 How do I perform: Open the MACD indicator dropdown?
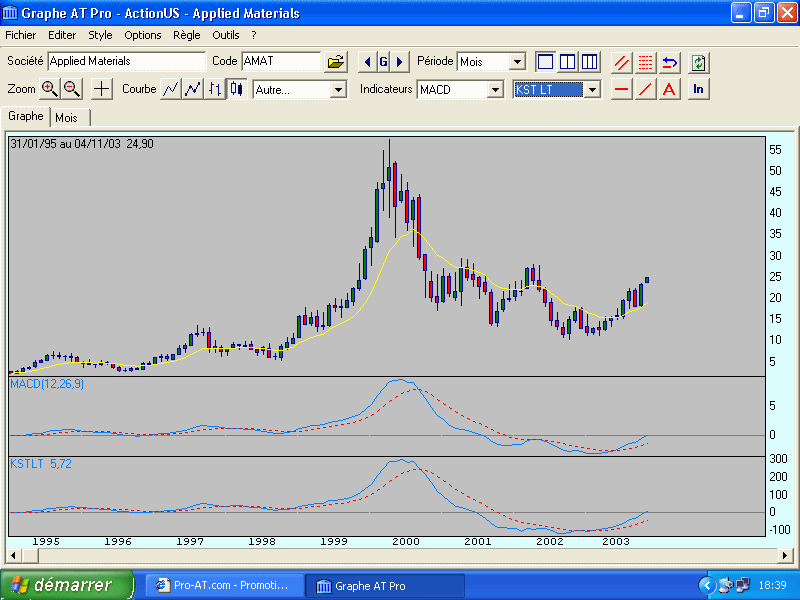click(495, 90)
